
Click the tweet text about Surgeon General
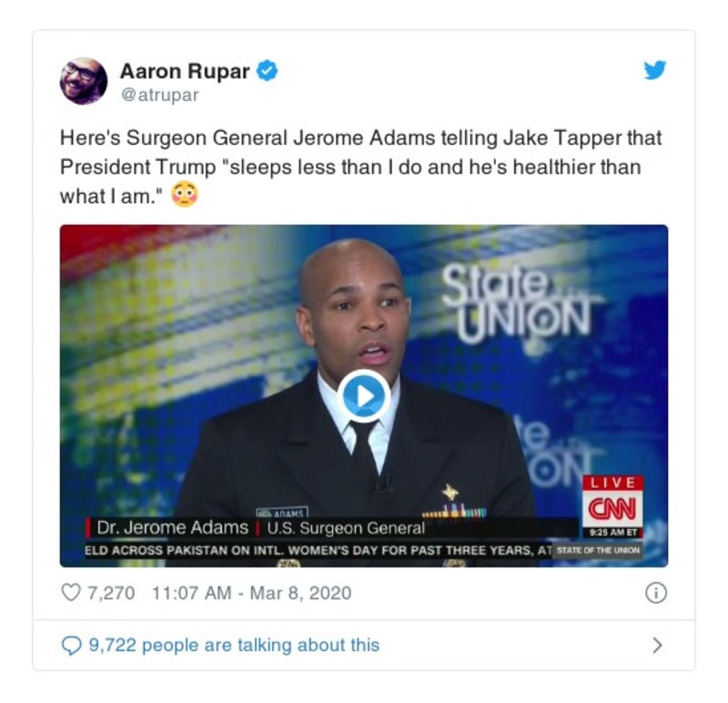point(360,167)
